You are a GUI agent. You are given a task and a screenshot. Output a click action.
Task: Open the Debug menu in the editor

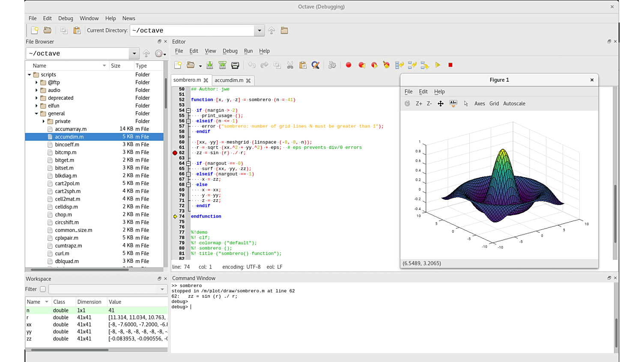click(230, 51)
